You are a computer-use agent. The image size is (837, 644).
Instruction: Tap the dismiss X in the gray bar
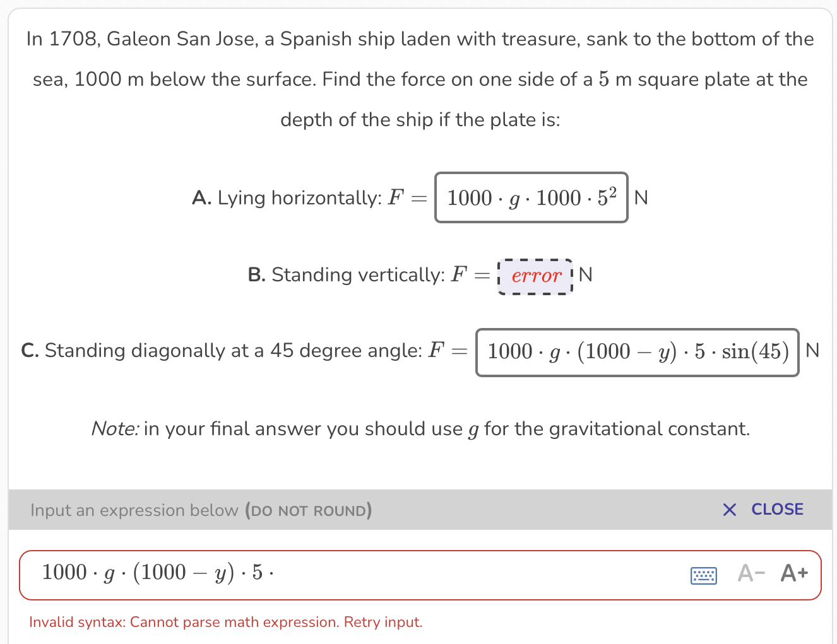tap(730, 510)
